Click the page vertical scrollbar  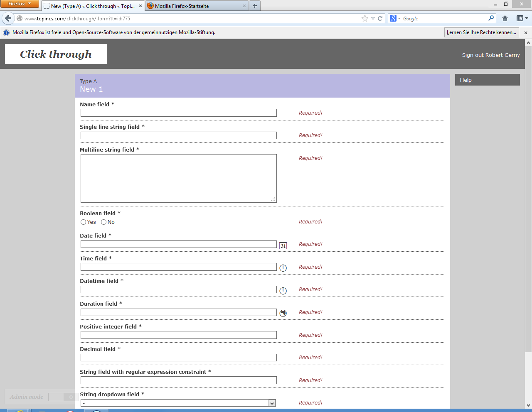point(528,208)
